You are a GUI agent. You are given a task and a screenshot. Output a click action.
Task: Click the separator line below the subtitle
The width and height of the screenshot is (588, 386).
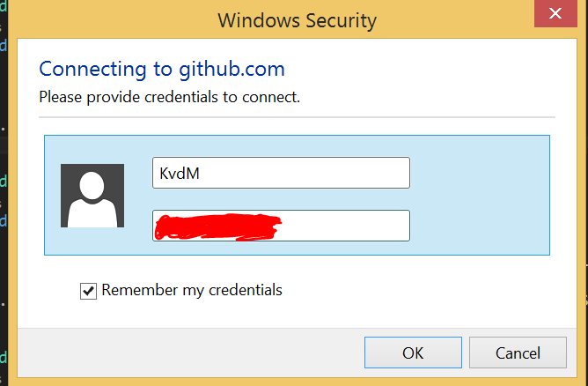[x=297, y=117]
